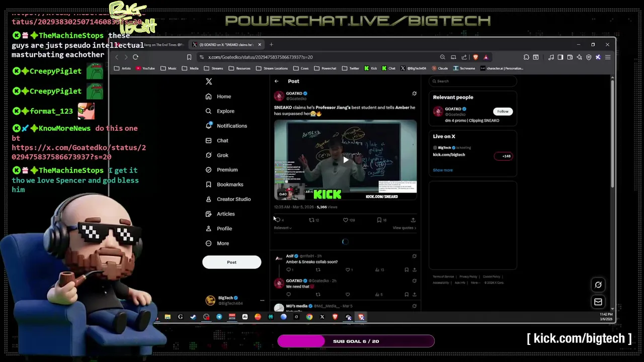Open the Powerchat bookmarks folder

(x=326, y=68)
